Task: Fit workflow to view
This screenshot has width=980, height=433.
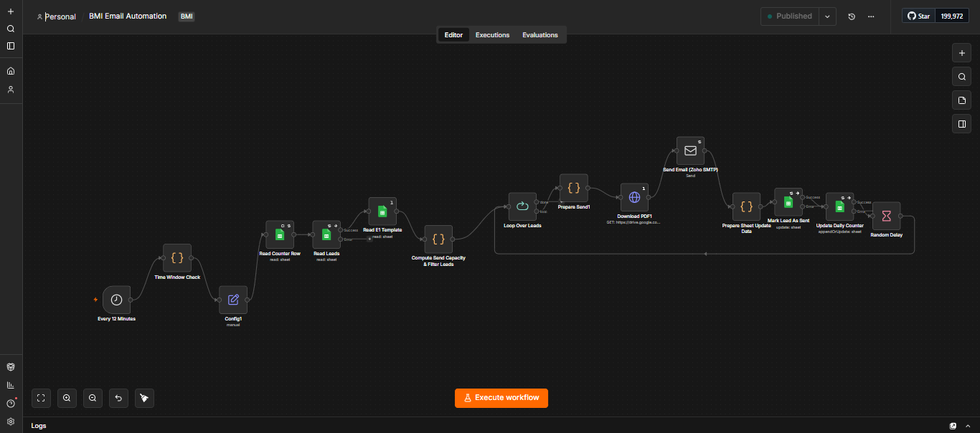Action: [x=41, y=398]
